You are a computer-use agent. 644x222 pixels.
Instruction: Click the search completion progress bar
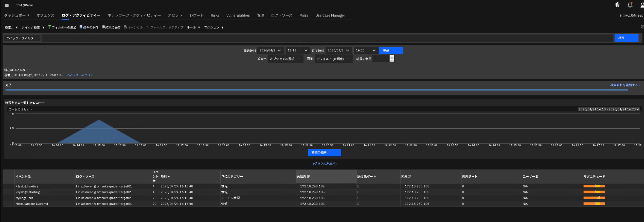[316, 90]
